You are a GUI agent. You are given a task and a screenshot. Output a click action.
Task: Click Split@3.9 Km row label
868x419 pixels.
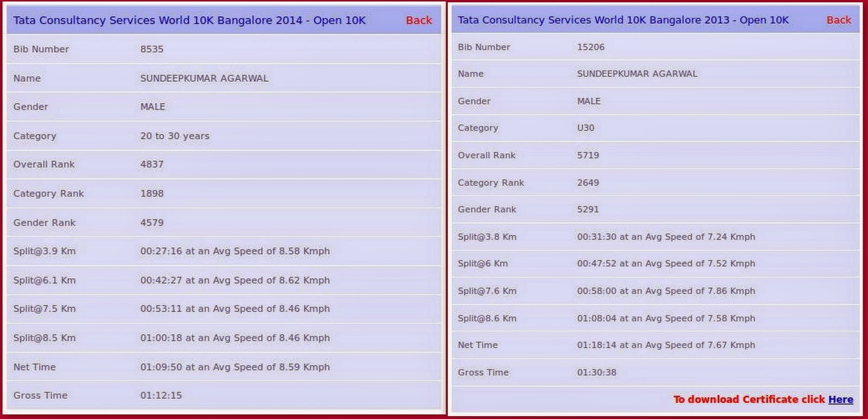coord(44,251)
